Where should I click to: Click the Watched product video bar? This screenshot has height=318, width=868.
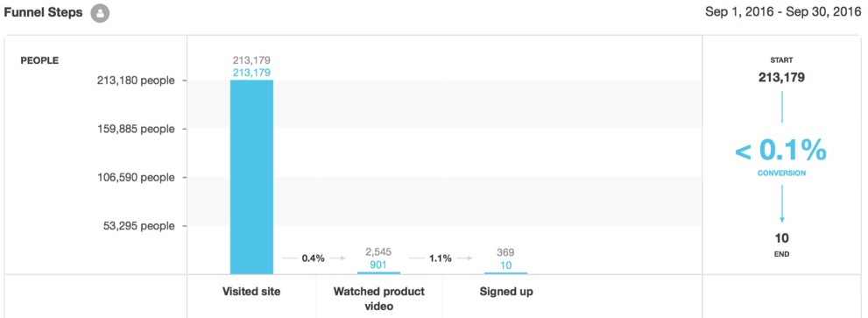click(378, 272)
